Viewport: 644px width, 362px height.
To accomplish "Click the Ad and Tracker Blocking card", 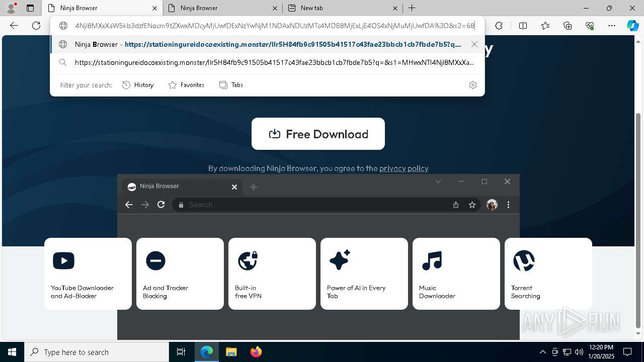I will tap(180, 274).
